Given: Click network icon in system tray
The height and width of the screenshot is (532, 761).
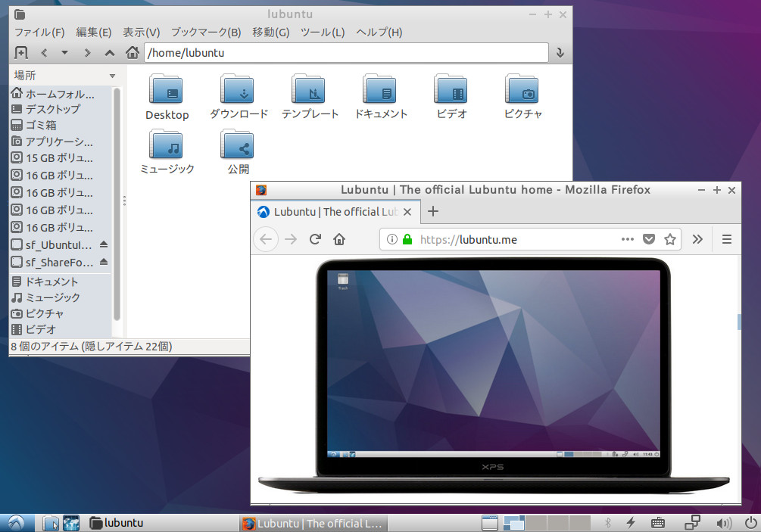Looking at the screenshot, I should (x=692, y=523).
